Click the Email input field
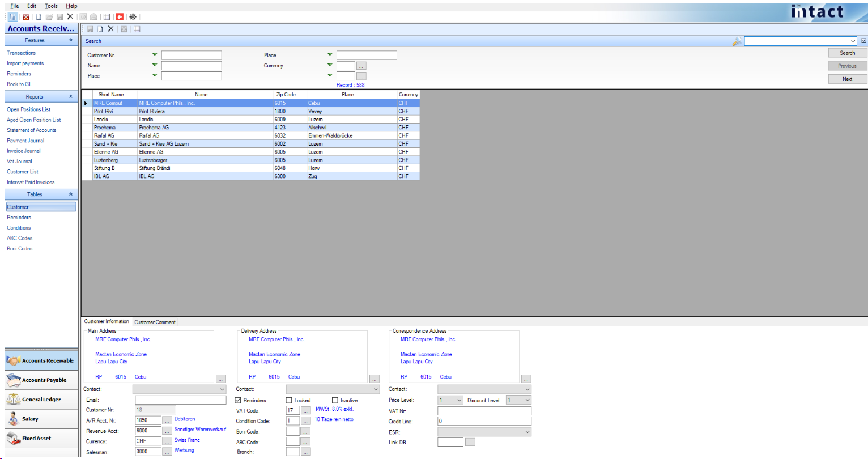Viewport: 868px width, 459px height. coord(181,400)
